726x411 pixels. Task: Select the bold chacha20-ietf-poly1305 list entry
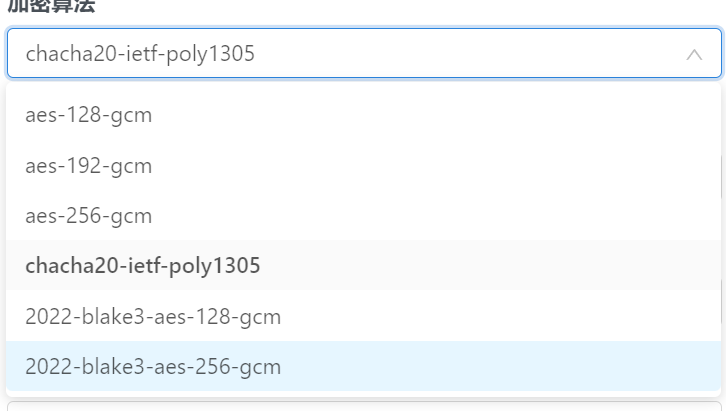coord(363,265)
